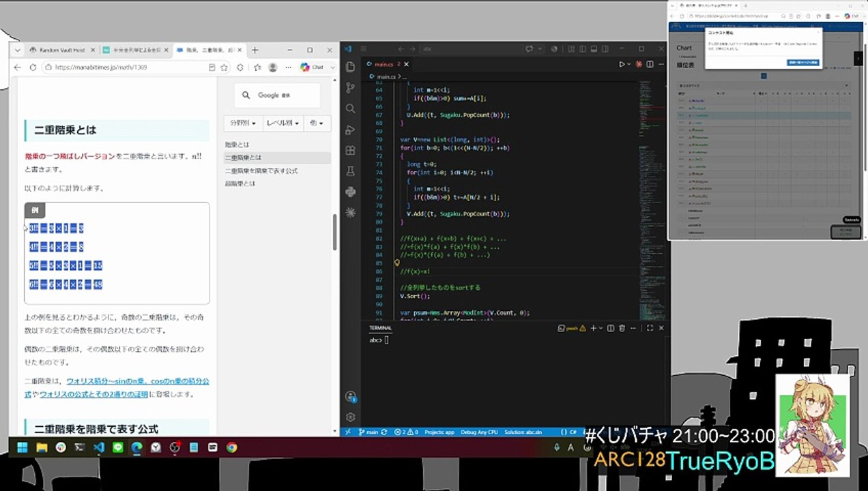Image resolution: width=868 pixels, height=491 pixels.
Task: Click the lightbulb code action icon
Action: pos(396,263)
